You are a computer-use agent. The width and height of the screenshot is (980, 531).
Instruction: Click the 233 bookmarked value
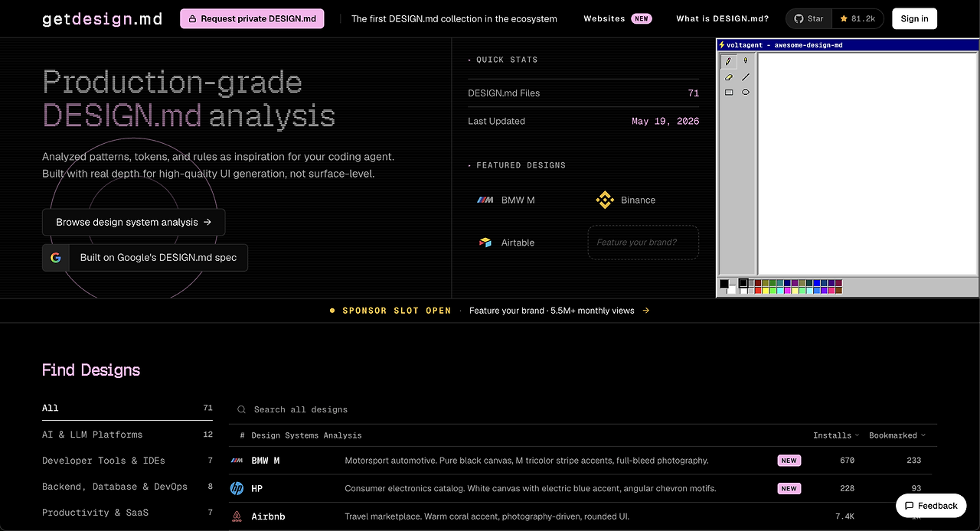click(913, 461)
